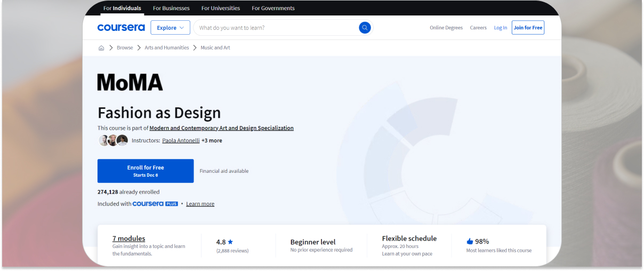Open the Music and Art breadcrumb

[x=215, y=48]
